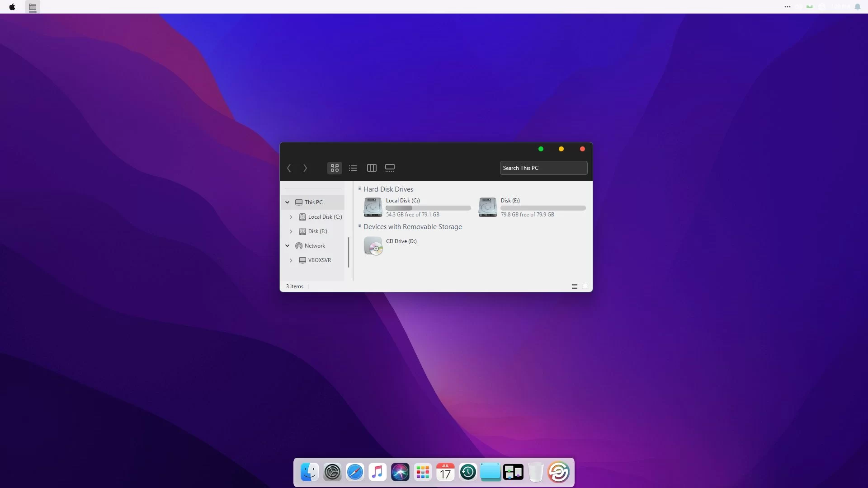
Task: Select Disk (E:) in the sidebar
Action: [x=317, y=231]
